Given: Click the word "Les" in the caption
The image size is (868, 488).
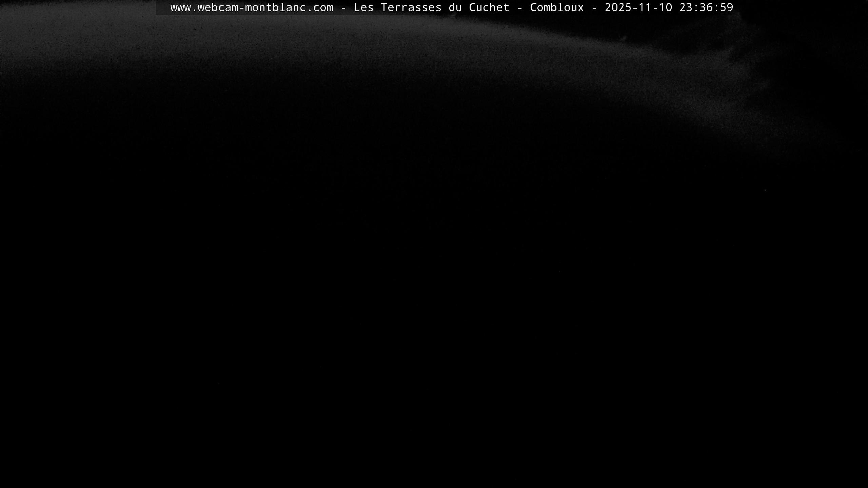Looking at the screenshot, I should [x=363, y=7].
